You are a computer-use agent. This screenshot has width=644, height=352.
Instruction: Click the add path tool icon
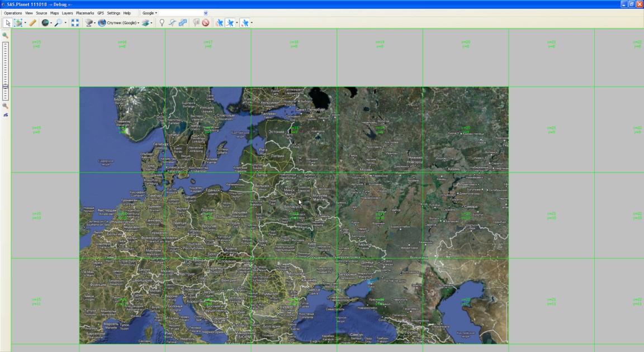pyautogui.click(x=172, y=23)
